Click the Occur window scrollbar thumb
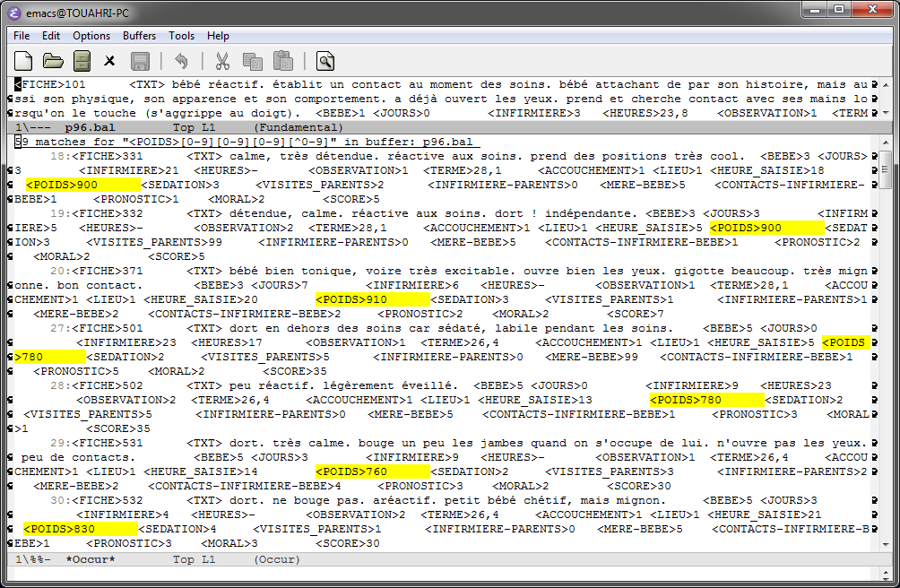The width and height of the screenshot is (900, 588). pyautogui.click(x=885, y=169)
